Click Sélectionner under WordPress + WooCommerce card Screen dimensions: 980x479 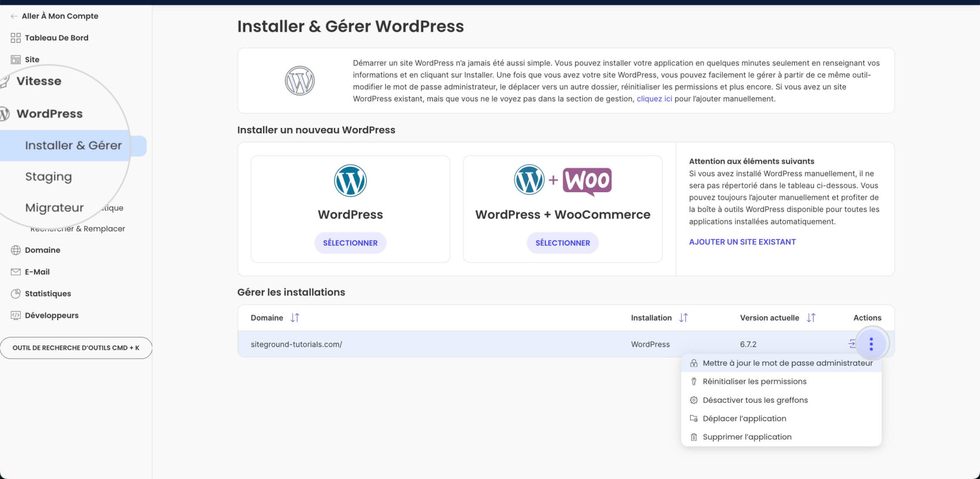pyautogui.click(x=563, y=243)
